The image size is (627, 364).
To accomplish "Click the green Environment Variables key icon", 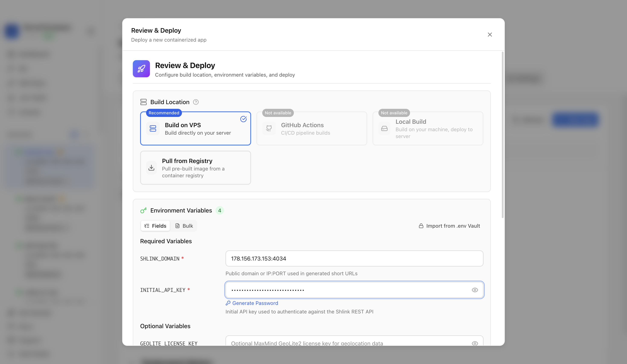I will (x=144, y=210).
